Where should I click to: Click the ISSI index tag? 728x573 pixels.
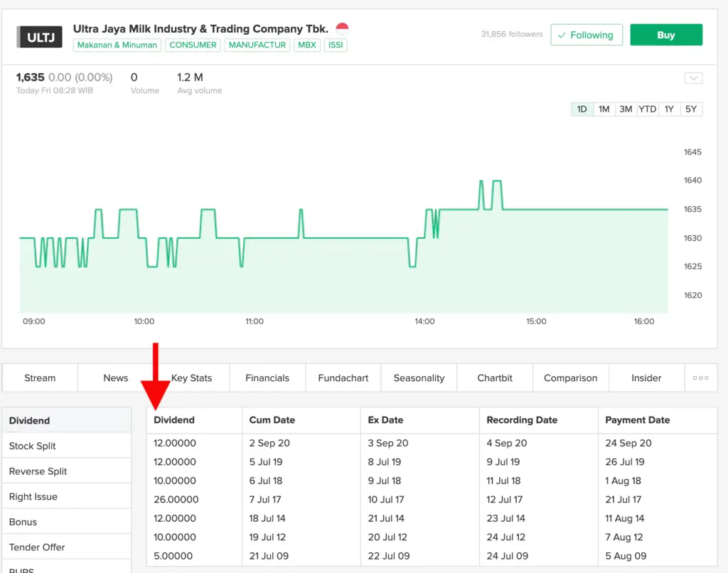click(x=336, y=45)
